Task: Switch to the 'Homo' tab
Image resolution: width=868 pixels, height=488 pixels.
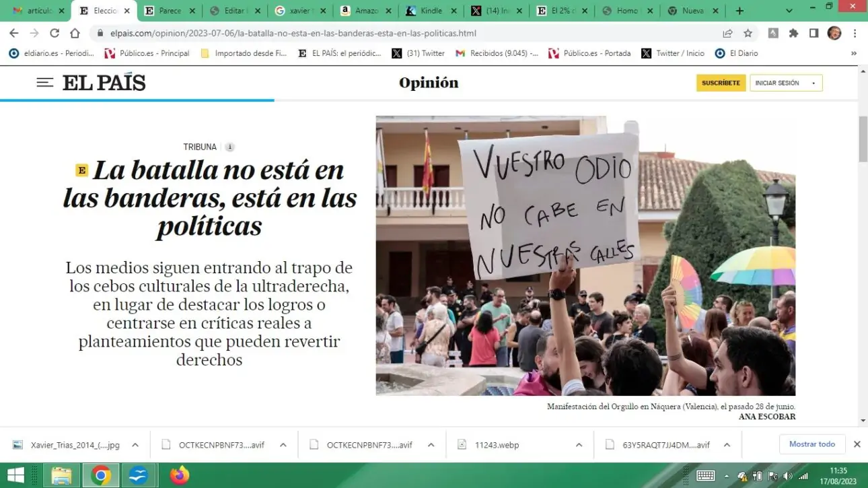Action: pos(626,11)
